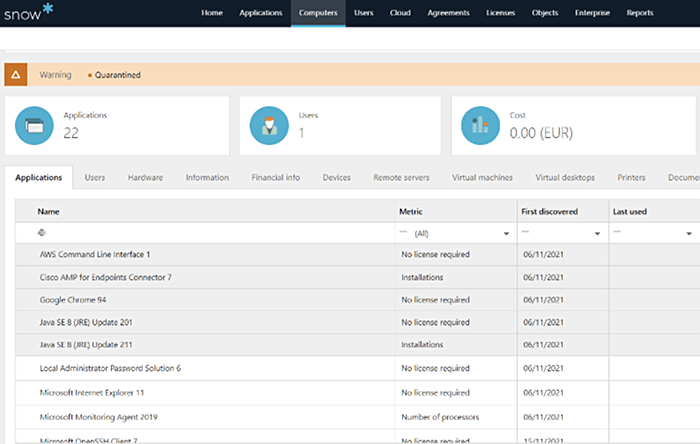Open the Applications top menu
The height and width of the screenshot is (444, 700).
point(261,13)
